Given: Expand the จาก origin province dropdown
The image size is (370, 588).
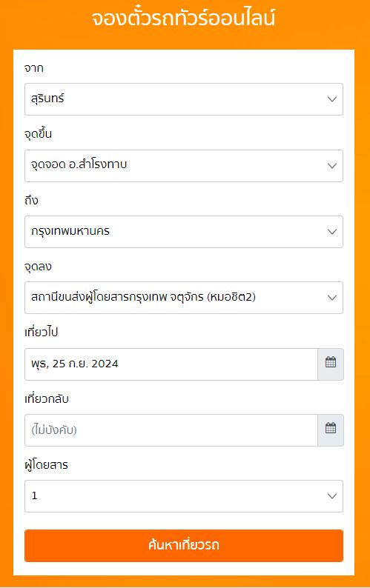Looking at the screenshot, I should coord(184,99).
